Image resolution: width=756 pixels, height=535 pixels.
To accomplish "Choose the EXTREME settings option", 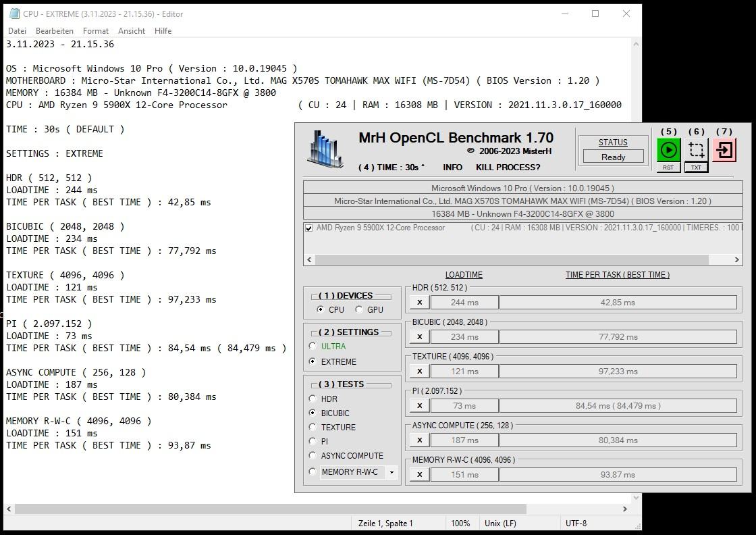I will 313,361.
